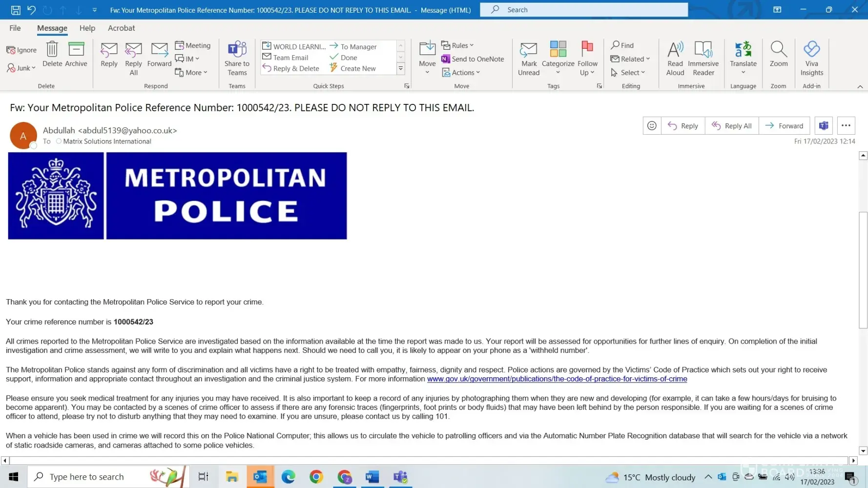Click the Search box in title bar
Image resolution: width=868 pixels, height=488 pixels.
click(x=584, y=10)
